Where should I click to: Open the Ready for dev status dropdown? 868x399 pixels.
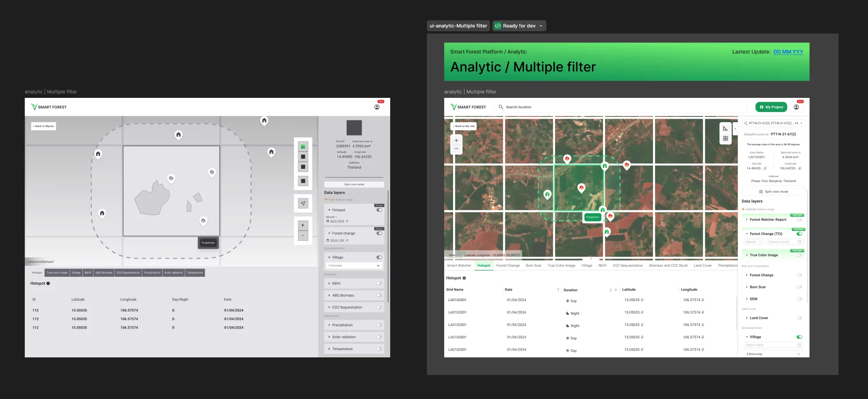tap(519, 26)
